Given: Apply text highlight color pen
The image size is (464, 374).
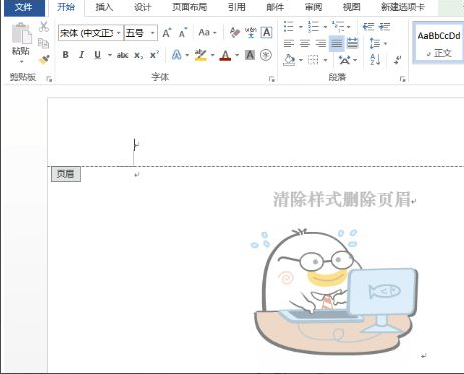Looking at the screenshot, I should point(201,55).
